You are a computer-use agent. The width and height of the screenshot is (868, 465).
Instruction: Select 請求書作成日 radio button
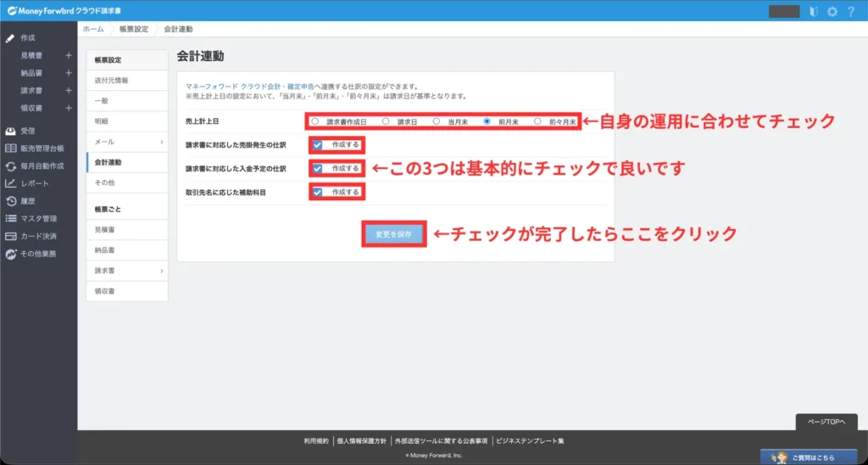pyautogui.click(x=315, y=121)
